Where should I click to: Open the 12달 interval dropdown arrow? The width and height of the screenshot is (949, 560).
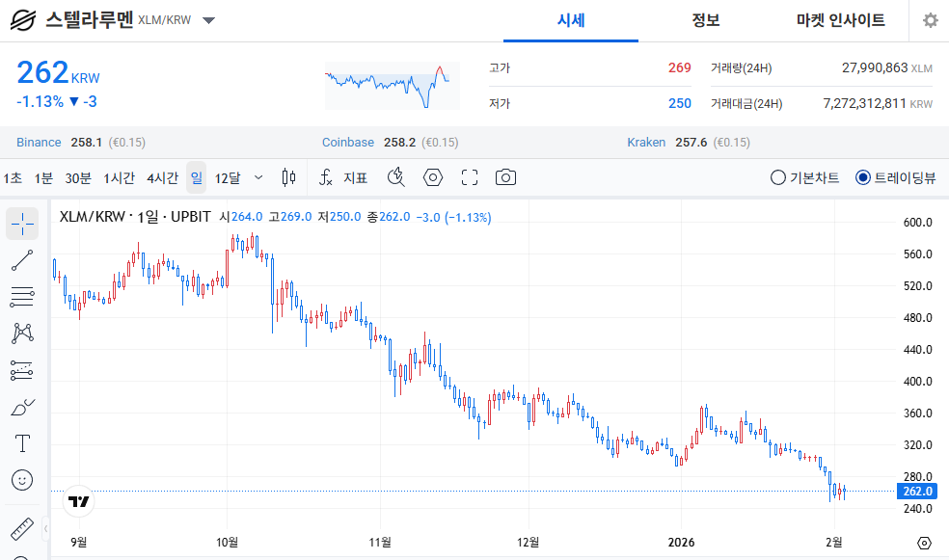(x=258, y=177)
